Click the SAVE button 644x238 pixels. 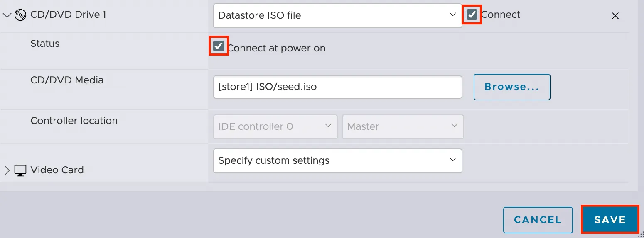pos(610,220)
